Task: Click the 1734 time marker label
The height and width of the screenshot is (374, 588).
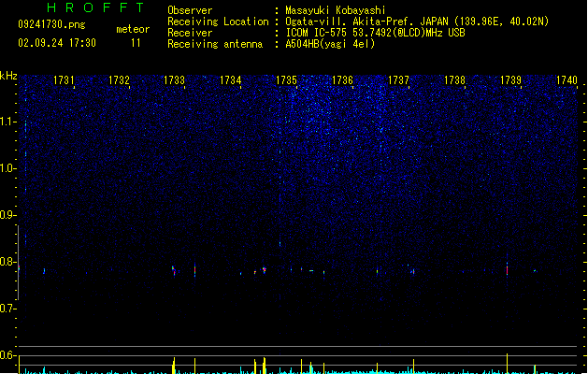Action: 230,80
